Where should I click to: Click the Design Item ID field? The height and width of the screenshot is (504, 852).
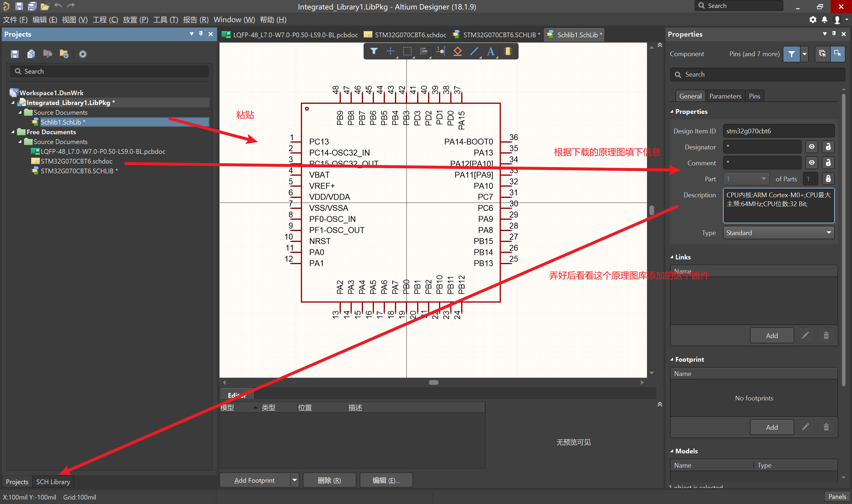coord(779,131)
